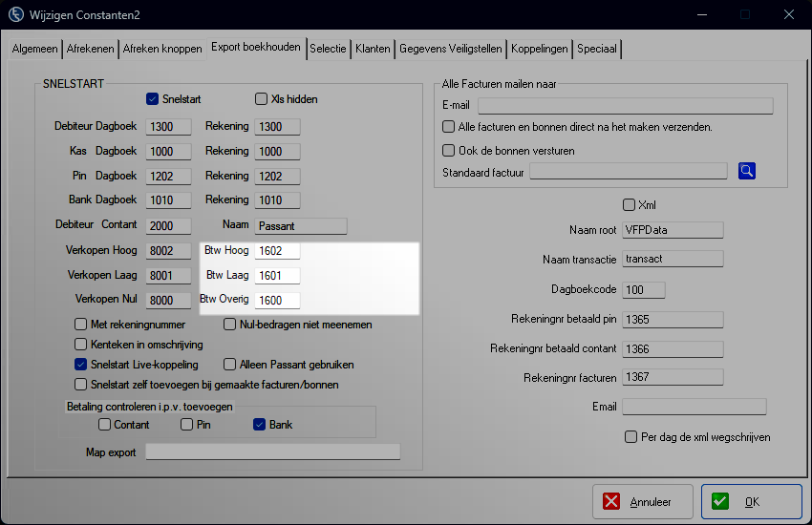Viewport: 812px width, 525px height.
Task: Uncheck Snelstart Live-koppeling
Action: tap(81, 364)
